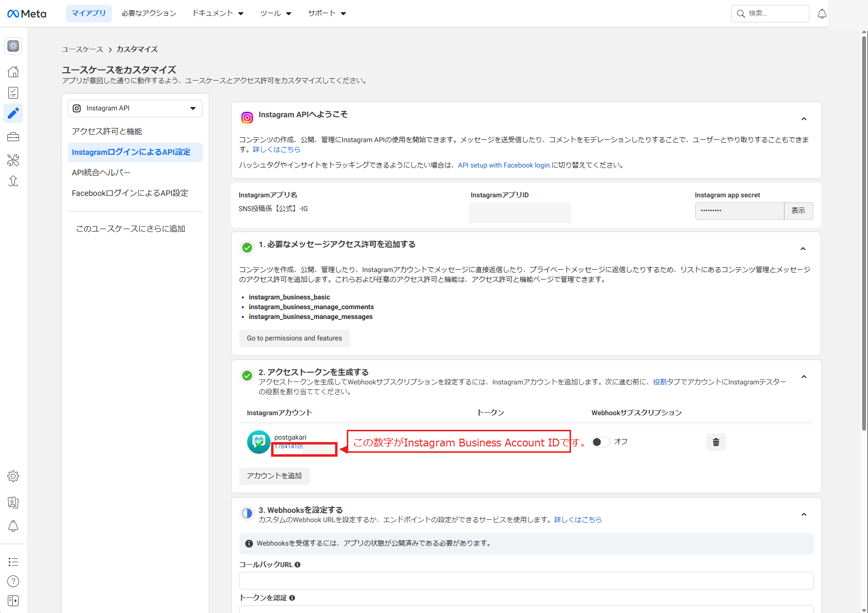
Task: Delete postgakari account with trash icon
Action: (716, 442)
